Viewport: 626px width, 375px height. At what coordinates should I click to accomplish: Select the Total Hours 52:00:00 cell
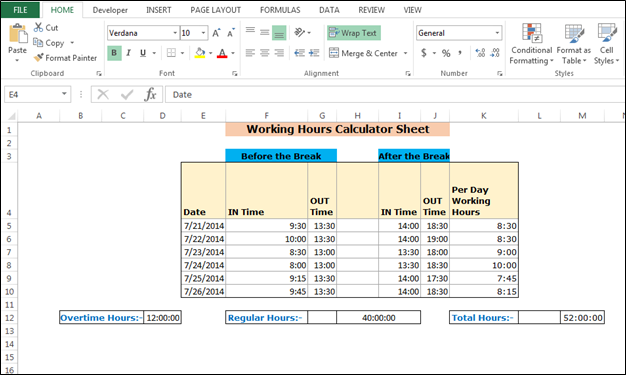pyautogui.click(x=582, y=318)
